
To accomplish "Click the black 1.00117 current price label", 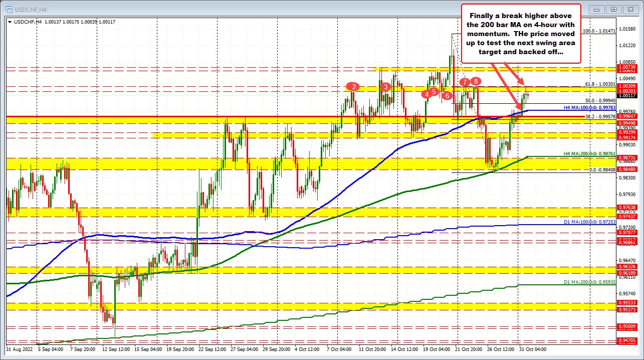I will [626, 95].
